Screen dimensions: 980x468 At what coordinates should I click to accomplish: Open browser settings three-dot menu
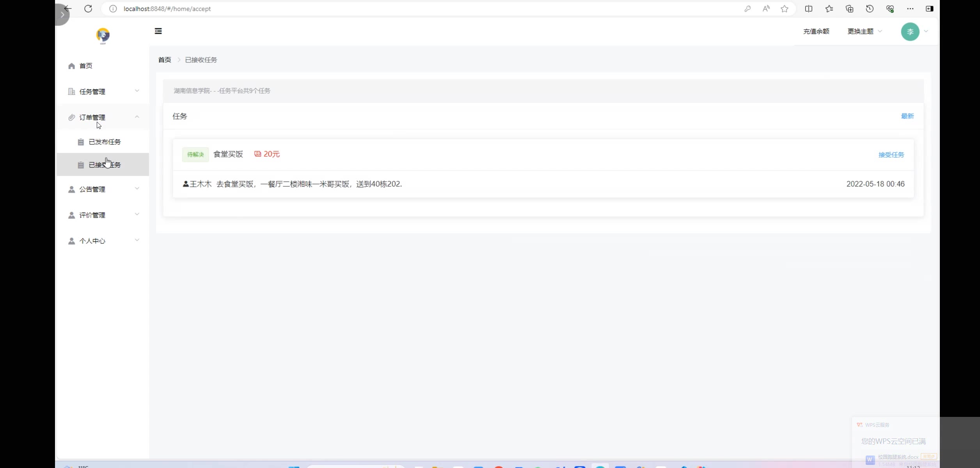910,9
